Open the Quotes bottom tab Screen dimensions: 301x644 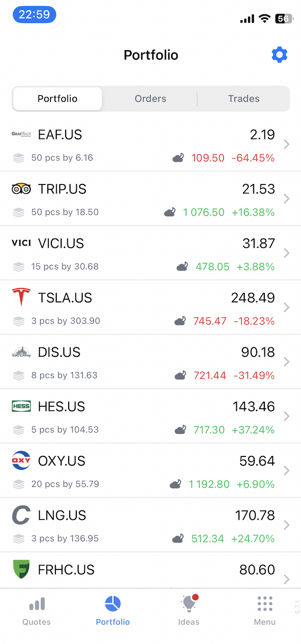(x=37, y=610)
